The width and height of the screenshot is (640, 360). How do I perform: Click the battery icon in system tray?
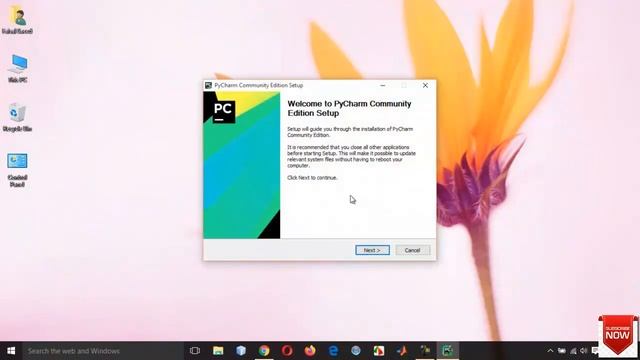562,351
